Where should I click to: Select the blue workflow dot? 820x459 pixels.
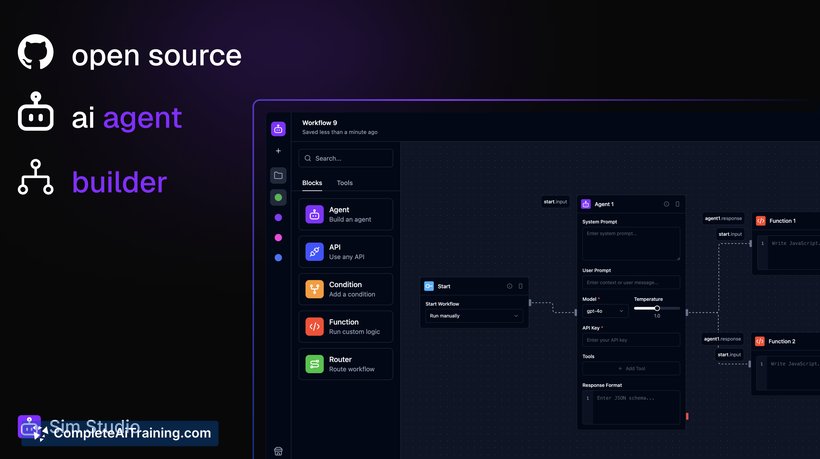(x=278, y=258)
